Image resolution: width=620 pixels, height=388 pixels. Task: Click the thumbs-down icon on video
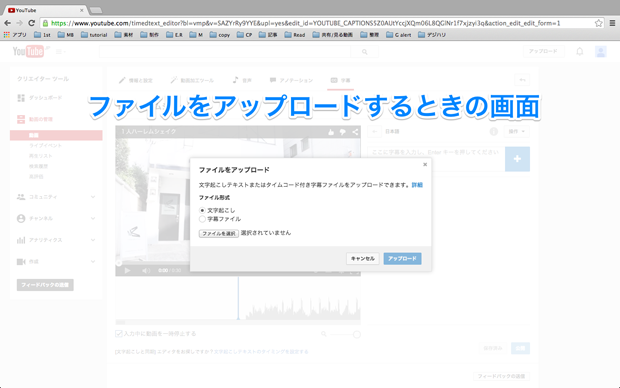point(343,132)
